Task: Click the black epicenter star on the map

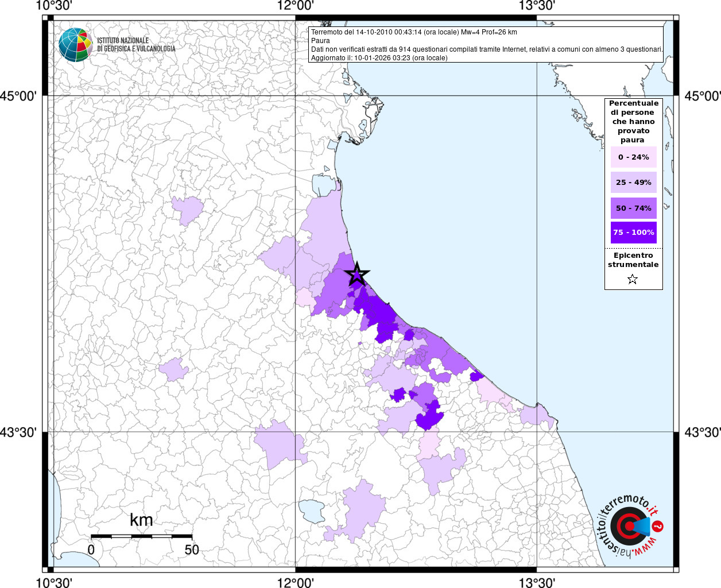Action: (357, 275)
